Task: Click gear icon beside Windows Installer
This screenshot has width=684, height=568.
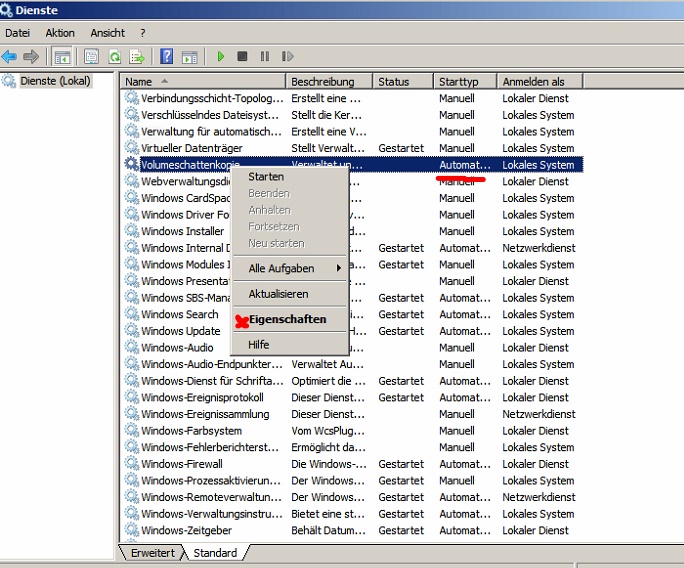Action: [131, 230]
